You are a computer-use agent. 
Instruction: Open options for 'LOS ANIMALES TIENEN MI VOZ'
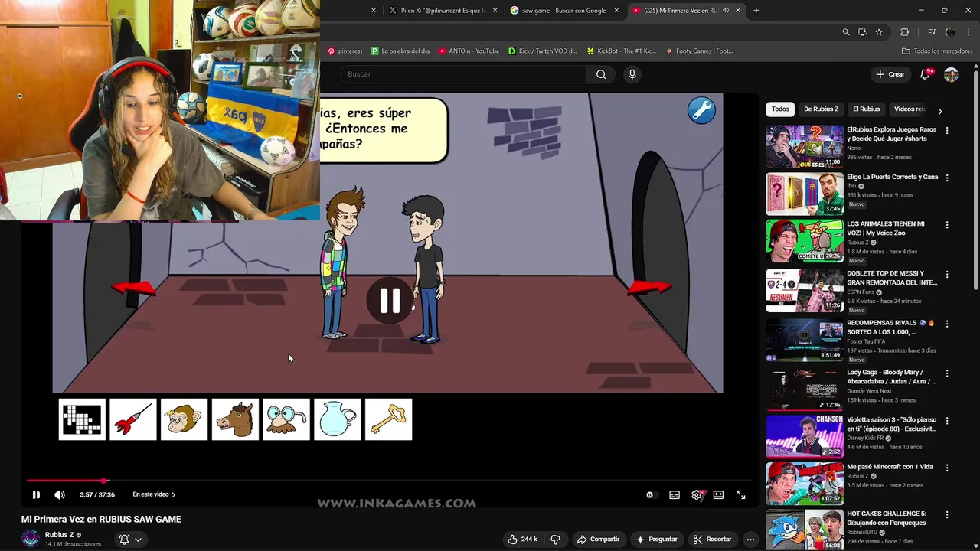point(947,225)
